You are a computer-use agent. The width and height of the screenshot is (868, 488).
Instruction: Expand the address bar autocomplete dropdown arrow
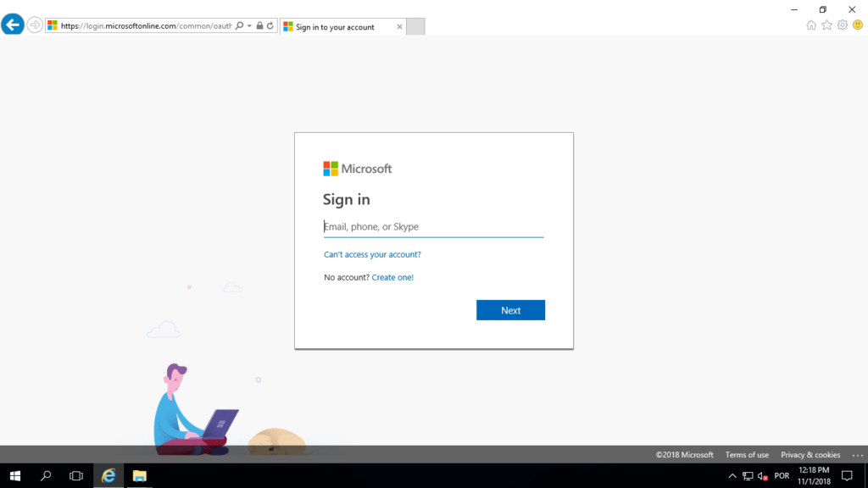(x=249, y=26)
